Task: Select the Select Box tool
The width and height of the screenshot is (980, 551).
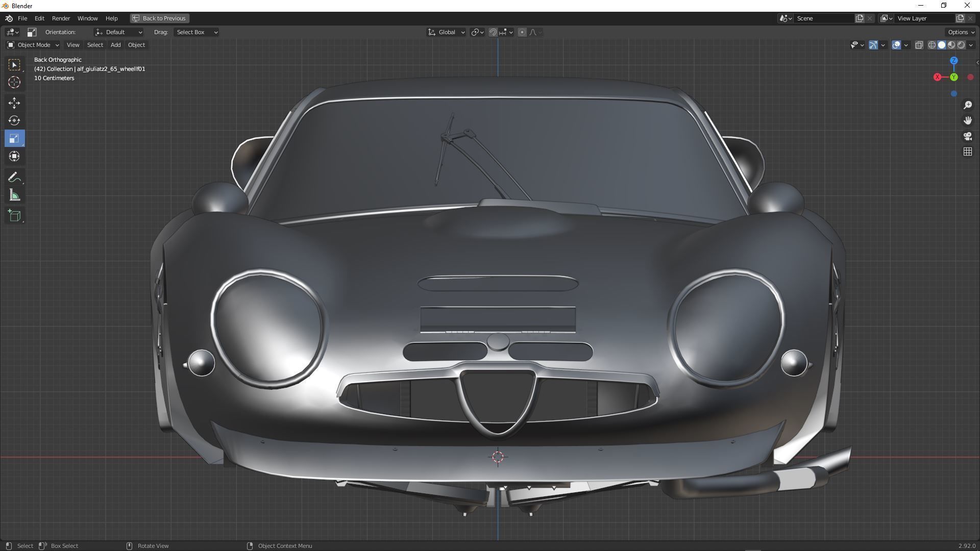Action: point(14,65)
